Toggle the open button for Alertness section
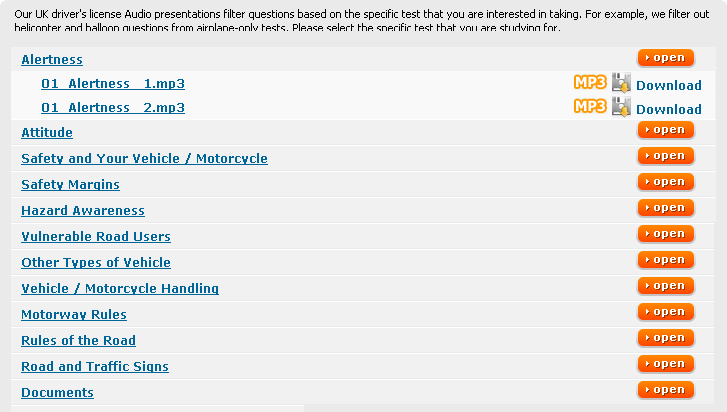The height and width of the screenshot is (412, 727). click(665, 58)
